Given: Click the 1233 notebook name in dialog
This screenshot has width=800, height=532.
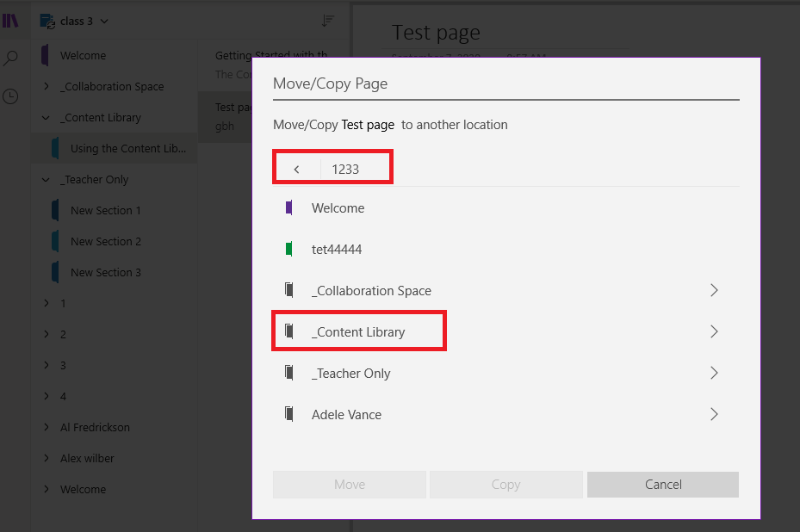Looking at the screenshot, I should point(345,170).
